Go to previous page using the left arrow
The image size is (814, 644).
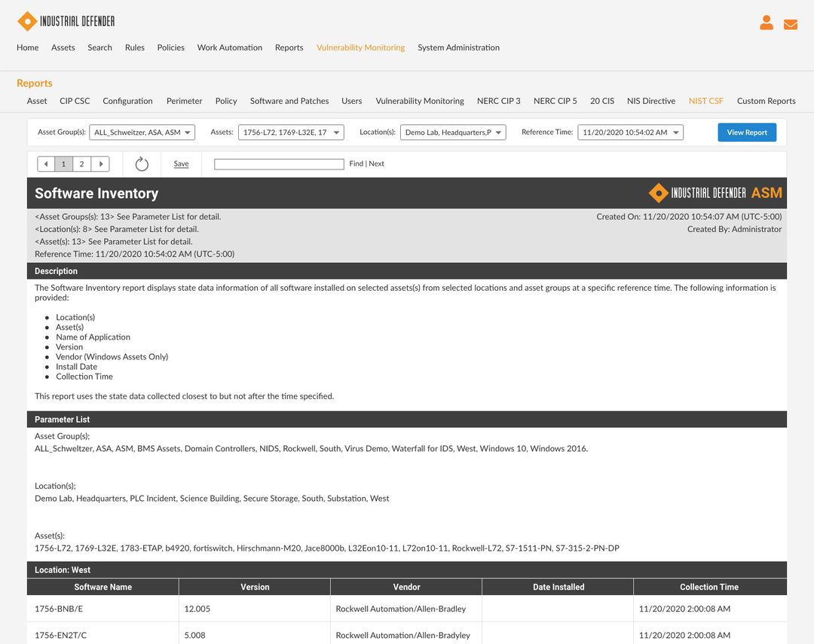click(x=45, y=163)
